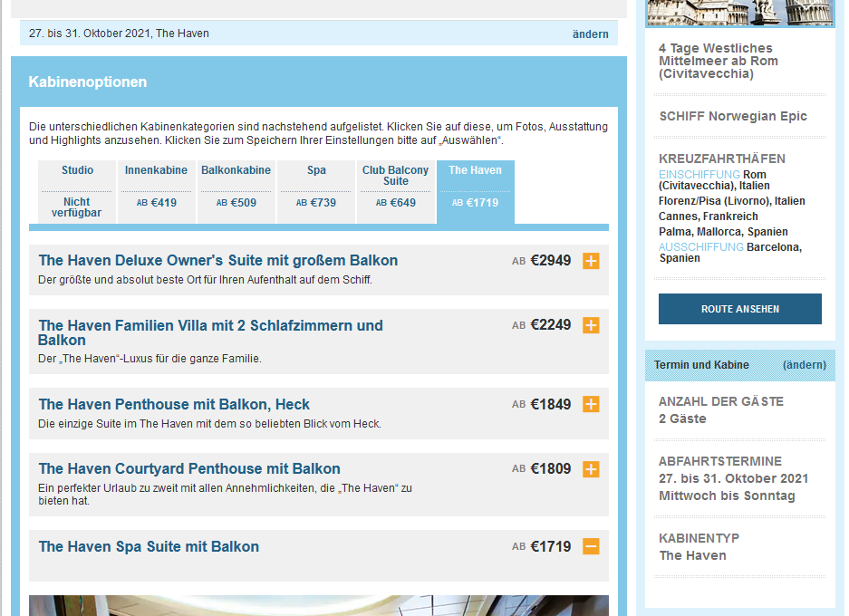Select the Studio cabin tab
This screenshot has width=849, height=616.
point(77,191)
